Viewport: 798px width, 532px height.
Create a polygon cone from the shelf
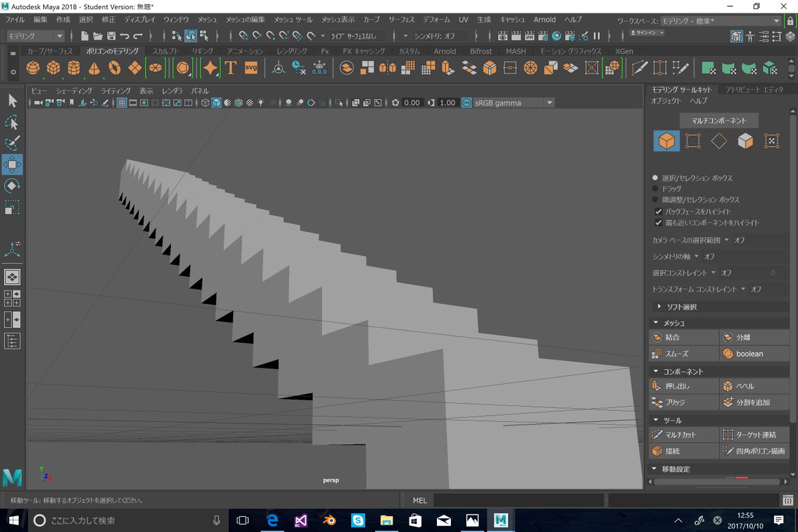tap(94, 68)
